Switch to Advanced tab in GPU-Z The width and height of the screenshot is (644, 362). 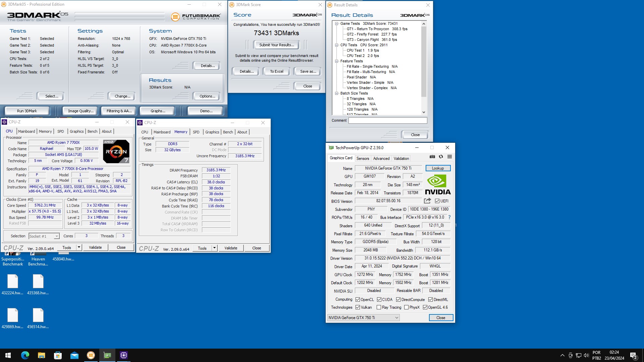tap(381, 159)
